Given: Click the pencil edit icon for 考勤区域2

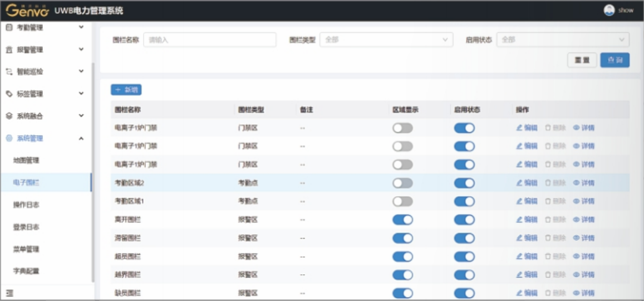Looking at the screenshot, I should pos(519,183).
